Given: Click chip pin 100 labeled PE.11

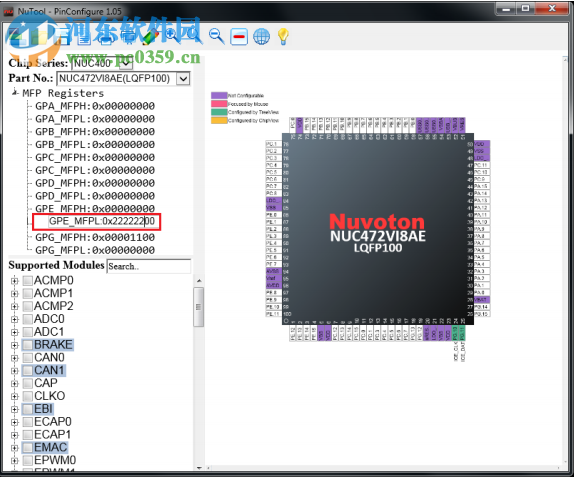Looking at the screenshot, I should click(273, 314).
